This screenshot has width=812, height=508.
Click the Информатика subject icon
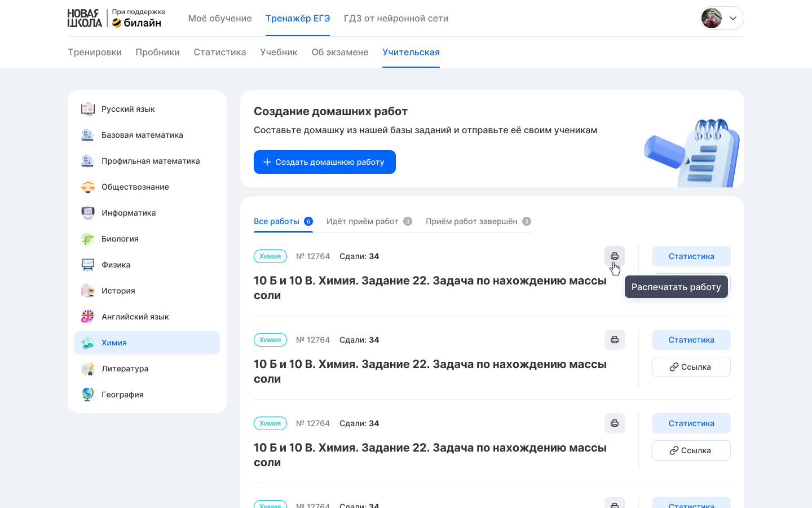tap(87, 213)
